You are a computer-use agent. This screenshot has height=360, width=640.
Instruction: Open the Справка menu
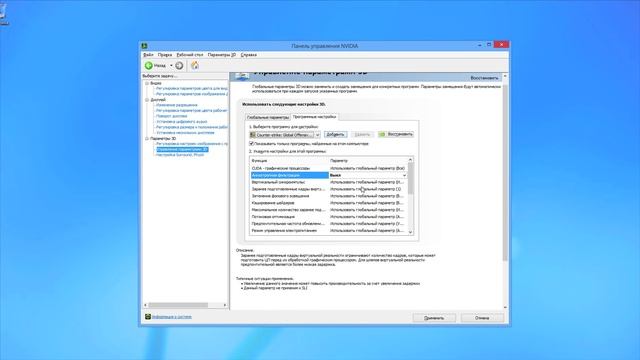pos(249,55)
